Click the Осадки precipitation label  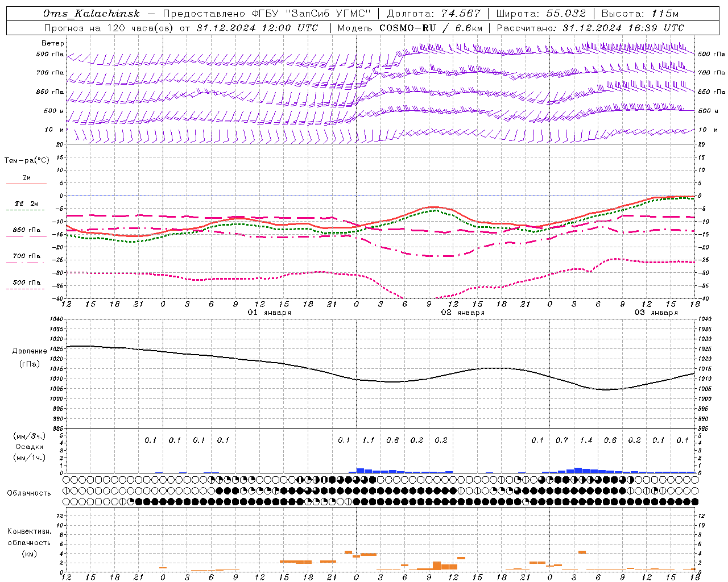[x=30, y=447]
